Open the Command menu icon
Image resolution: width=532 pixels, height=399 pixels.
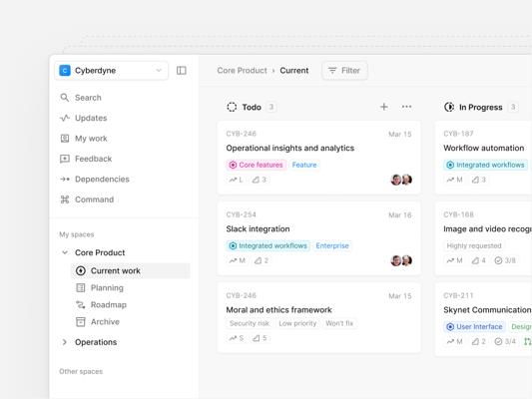tap(65, 199)
